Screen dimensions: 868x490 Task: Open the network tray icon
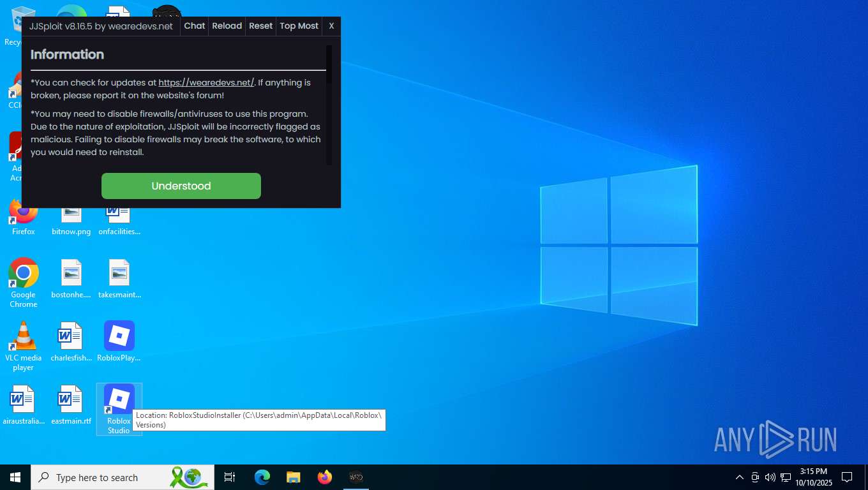[786, 477]
